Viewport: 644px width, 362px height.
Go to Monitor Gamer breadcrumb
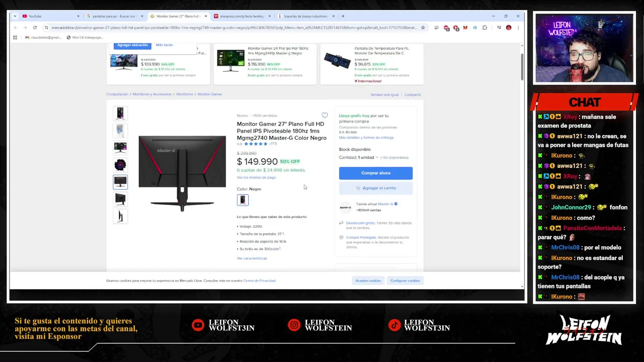click(210, 94)
